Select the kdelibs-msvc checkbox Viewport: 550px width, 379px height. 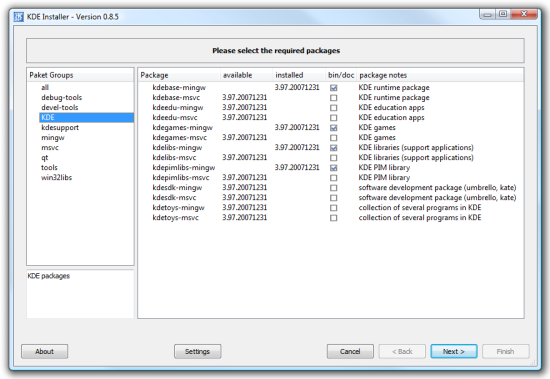(334, 158)
